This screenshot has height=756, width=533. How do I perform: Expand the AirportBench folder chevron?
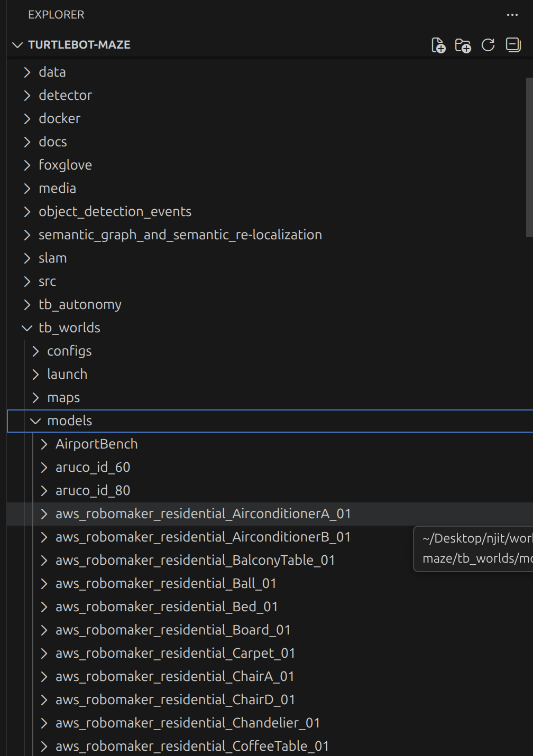[44, 444]
